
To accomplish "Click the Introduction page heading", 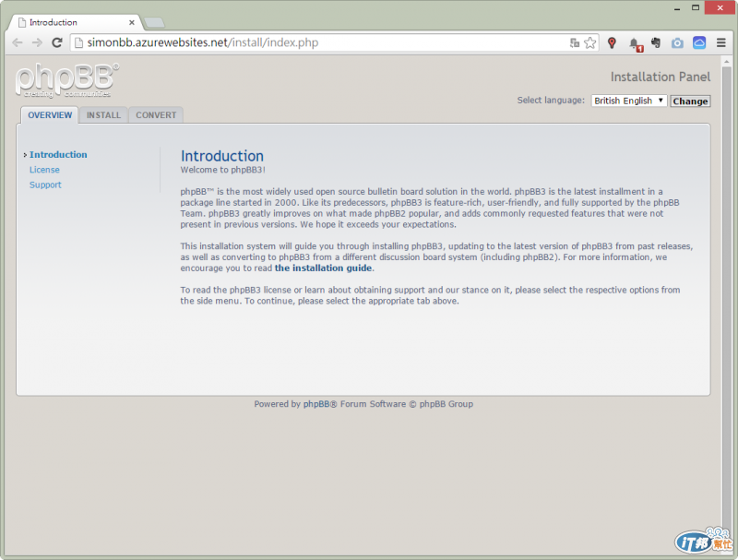I will (222, 156).
